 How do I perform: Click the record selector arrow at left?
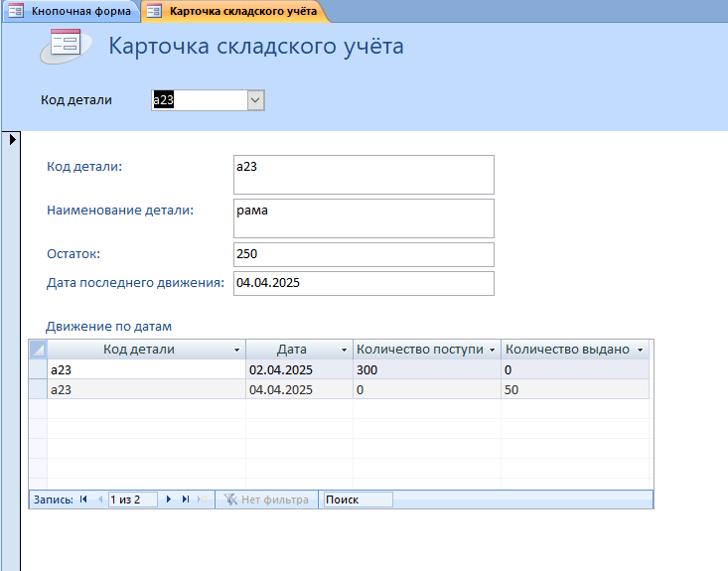pyautogui.click(x=12, y=139)
